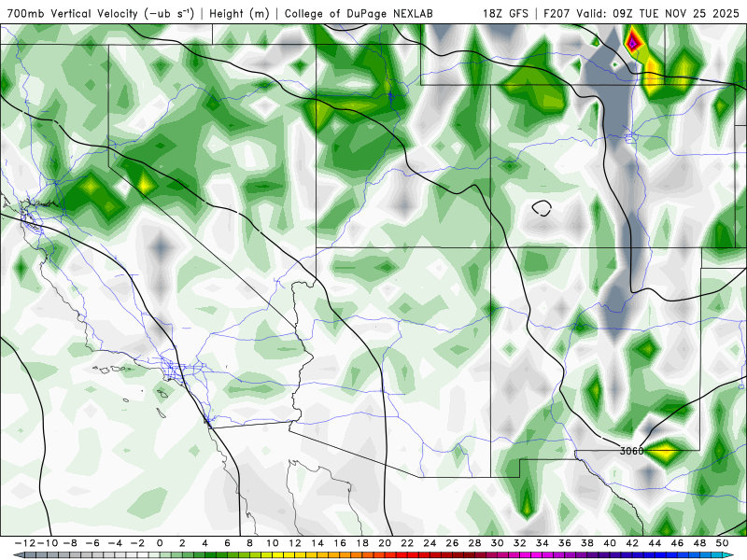This screenshot has width=747, height=560.
Task: Click the "700mb Vertical Velocity" title text
Action: 74,13
